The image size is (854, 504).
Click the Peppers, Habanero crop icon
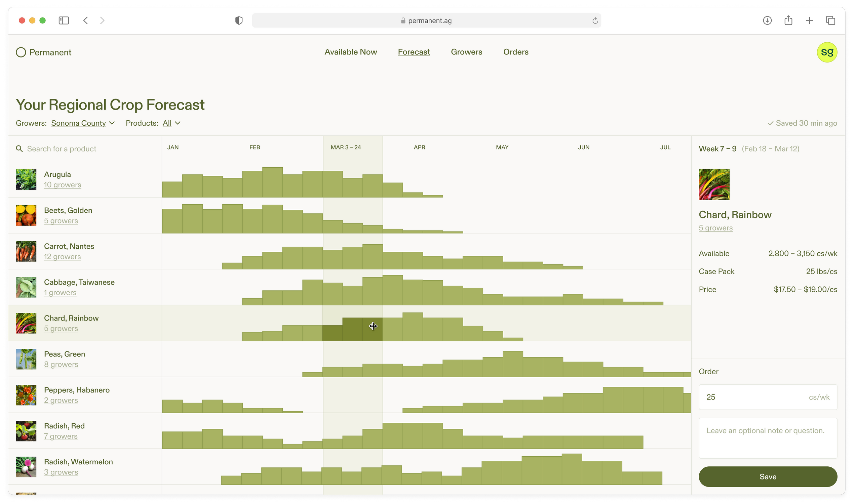click(25, 395)
